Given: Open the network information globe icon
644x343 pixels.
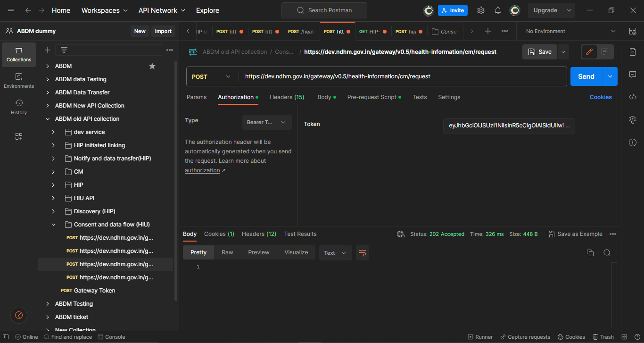Looking at the screenshot, I should coord(401,234).
